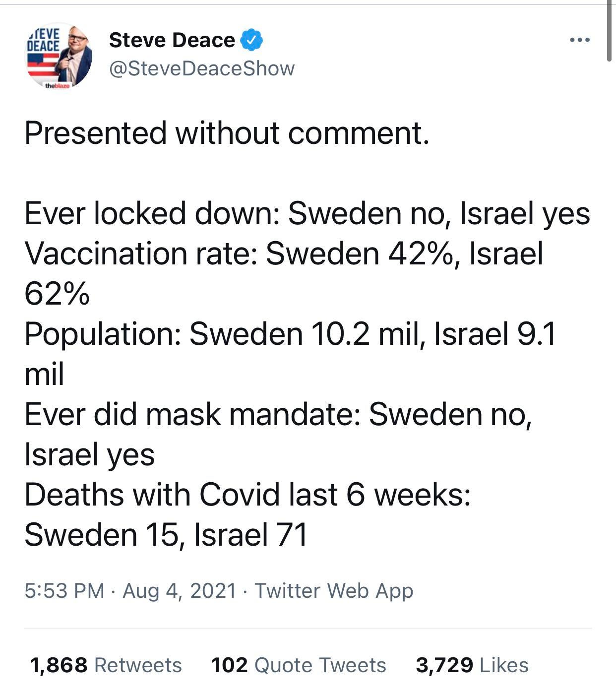View the 3,729 likes number

(x=444, y=665)
